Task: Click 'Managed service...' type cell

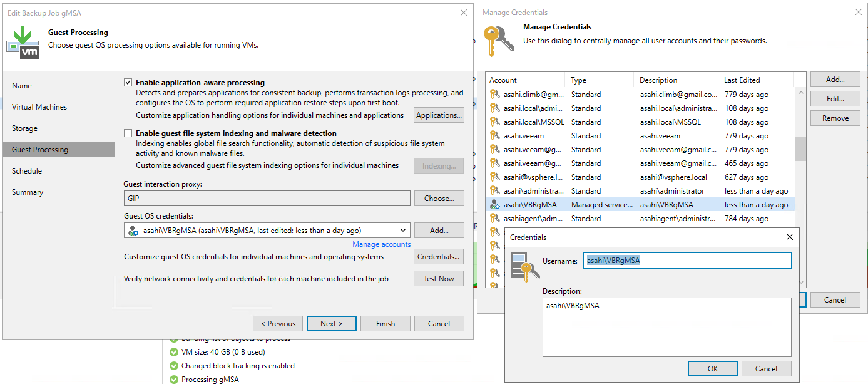Action: pyautogui.click(x=601, y=205)
